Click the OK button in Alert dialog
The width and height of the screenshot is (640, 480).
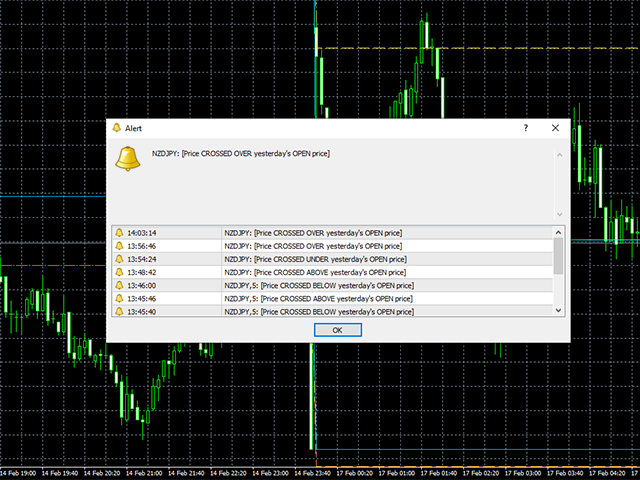pos(337,329)
